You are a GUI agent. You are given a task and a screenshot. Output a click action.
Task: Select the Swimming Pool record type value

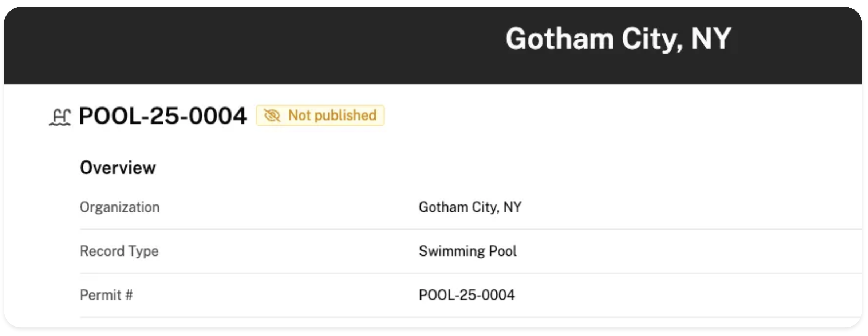(x=467, y=251)
